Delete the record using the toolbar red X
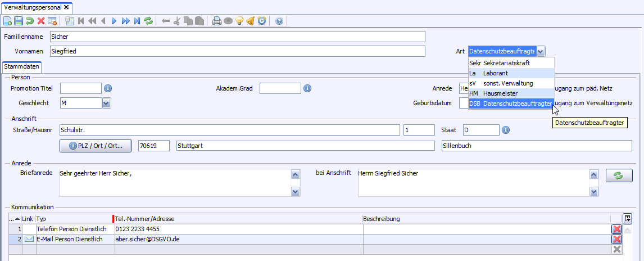 click(x=41, y=21)
